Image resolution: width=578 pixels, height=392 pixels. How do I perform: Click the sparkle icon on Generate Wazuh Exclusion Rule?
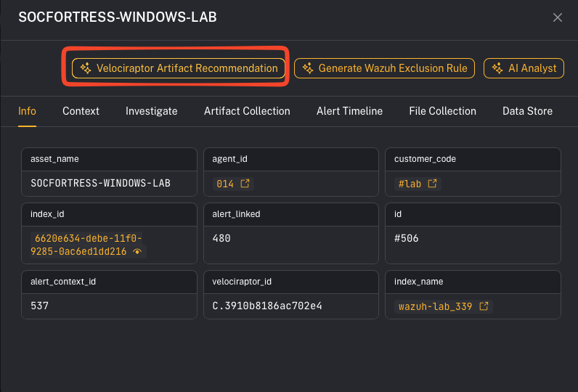[308, 68]
